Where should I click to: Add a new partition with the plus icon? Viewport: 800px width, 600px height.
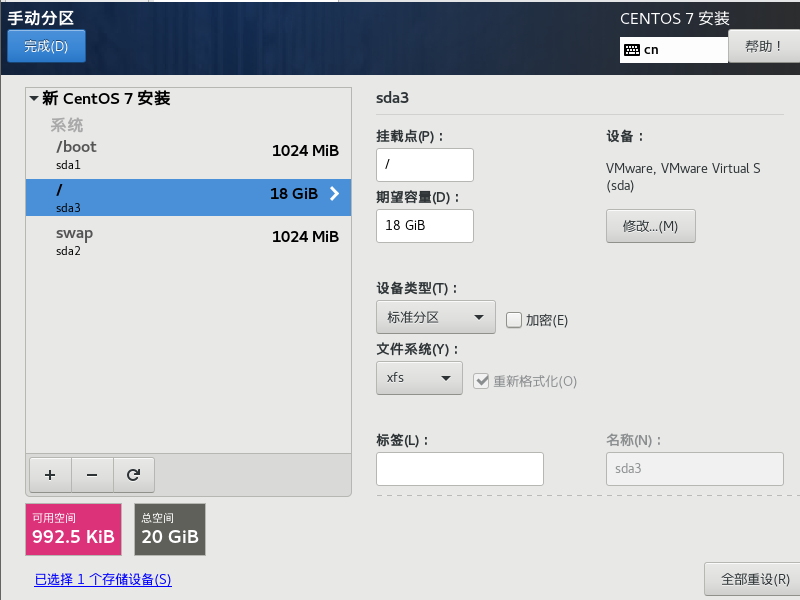(x=50, y=475)
